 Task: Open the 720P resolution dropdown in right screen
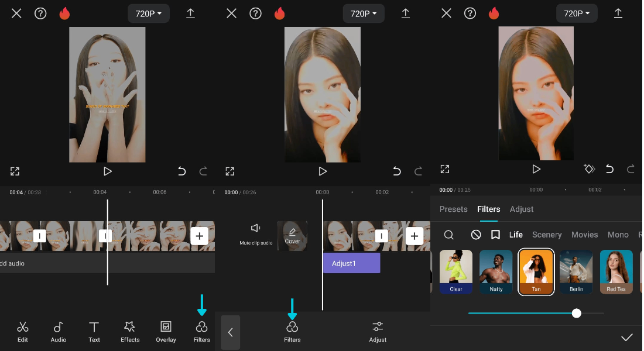pos(577,13)
